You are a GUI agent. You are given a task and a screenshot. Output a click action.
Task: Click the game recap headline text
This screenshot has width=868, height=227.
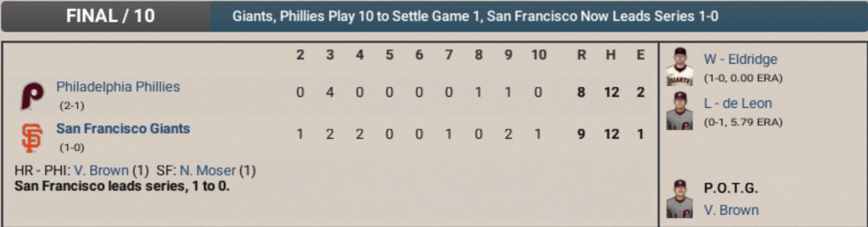pos(475,16)
